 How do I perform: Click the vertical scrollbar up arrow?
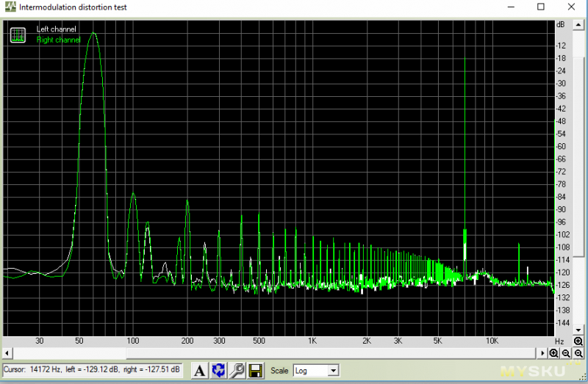click(x=578, y=25)
